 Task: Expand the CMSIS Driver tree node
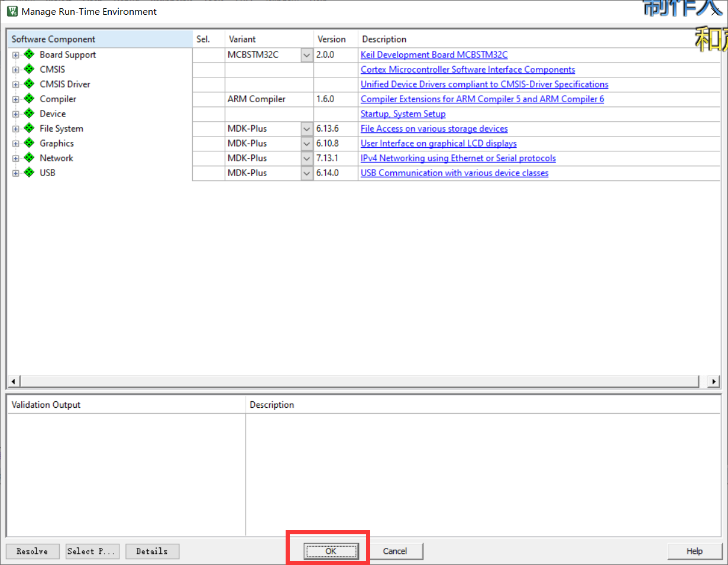(x=15, y=85)
